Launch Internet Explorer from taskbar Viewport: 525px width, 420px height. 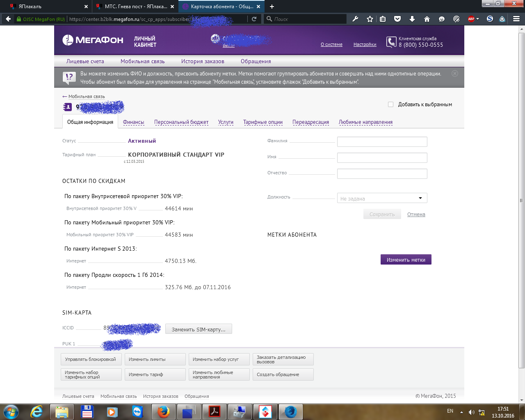(x=37, y=412)
